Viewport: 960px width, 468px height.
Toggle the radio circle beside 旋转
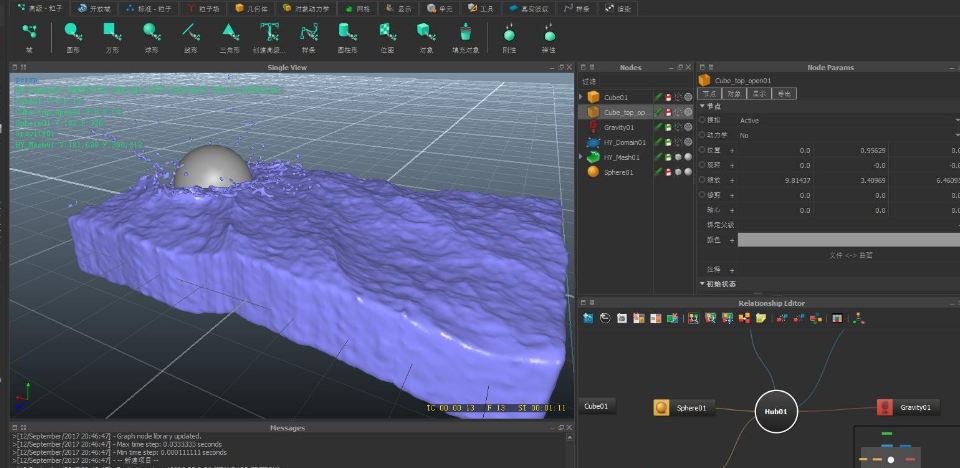[x=702, y=165]
